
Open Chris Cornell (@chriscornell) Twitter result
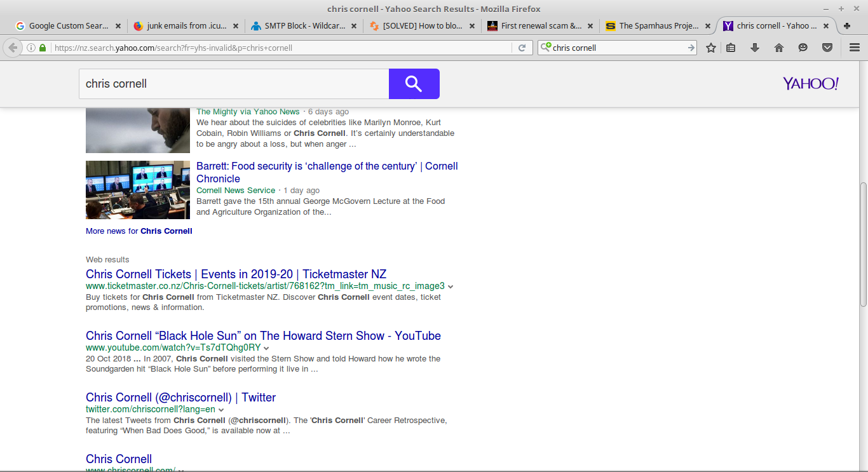tap(181, 398)
